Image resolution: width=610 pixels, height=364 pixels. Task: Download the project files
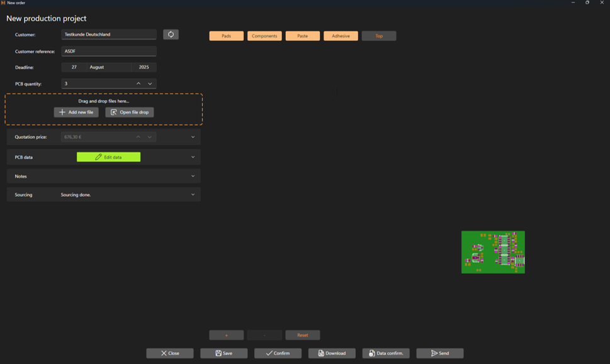click(332, 353)
